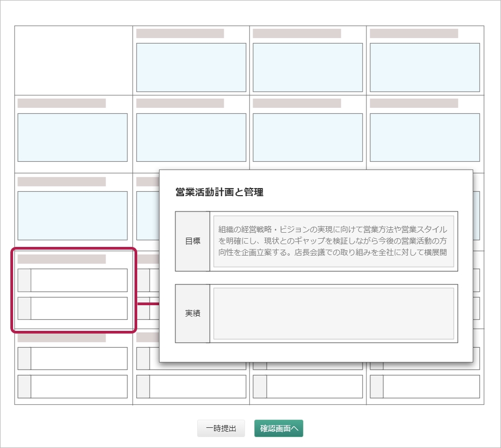Click the blue box in second row, first column
This screenshot has height=448, width=501.
click(x=72, y=137)
